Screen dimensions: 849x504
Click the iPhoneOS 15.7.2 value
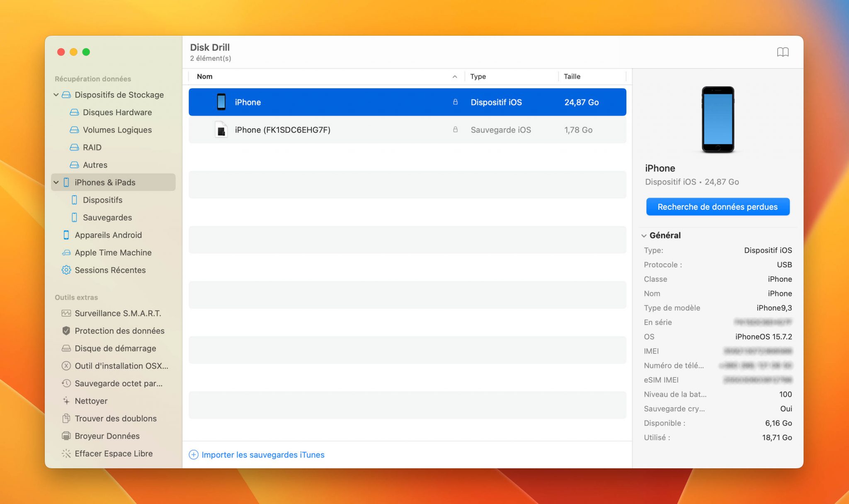pos(764,337)
